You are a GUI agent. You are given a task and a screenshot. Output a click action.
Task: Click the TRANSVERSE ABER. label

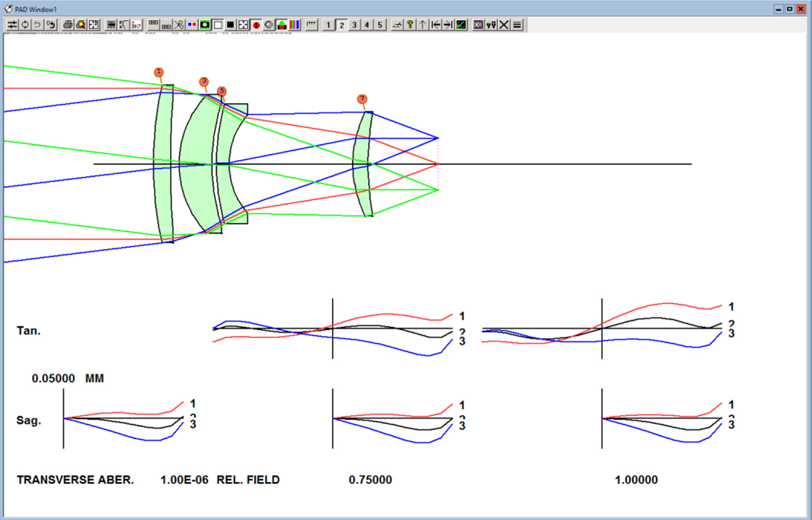75,480
